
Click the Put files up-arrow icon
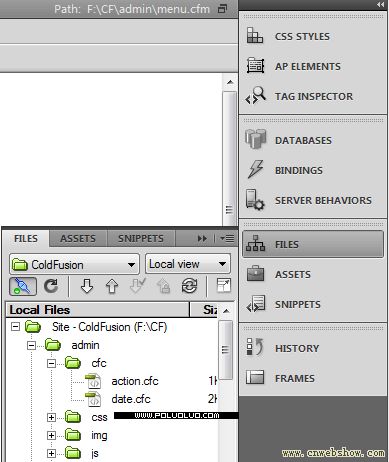[112, 286]
